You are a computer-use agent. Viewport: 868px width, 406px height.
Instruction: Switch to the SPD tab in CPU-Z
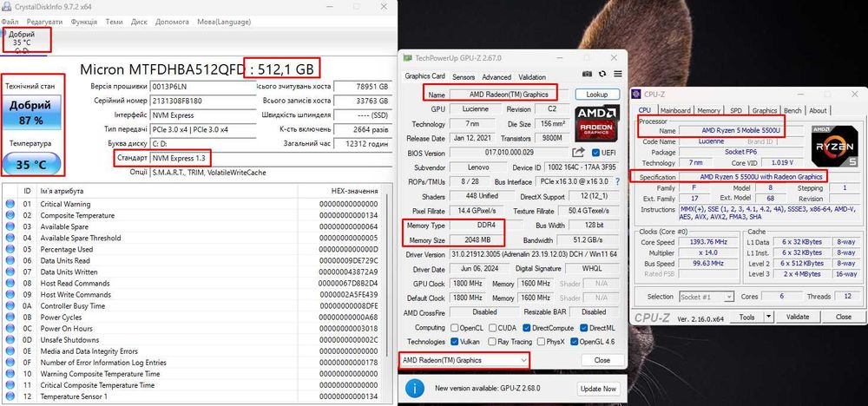[736, 111]
